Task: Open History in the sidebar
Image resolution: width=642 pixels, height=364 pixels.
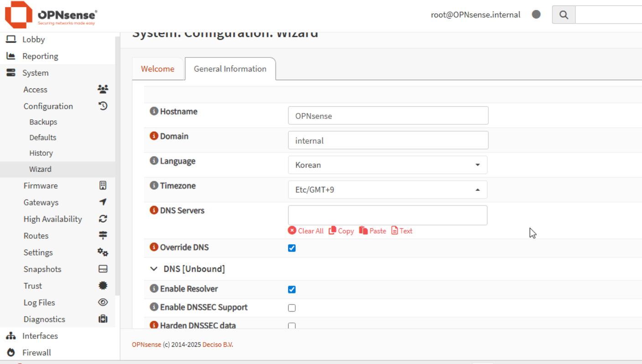Action: coord(41,153)
